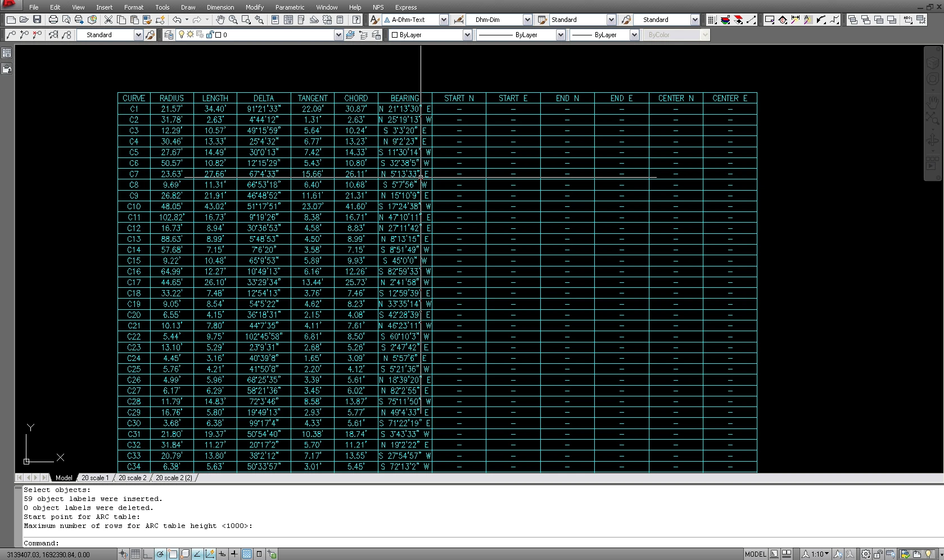Select the Pan Realtime tool
Image resolution: width=944 pixels, height=560 pixels.
pos(219,20)
